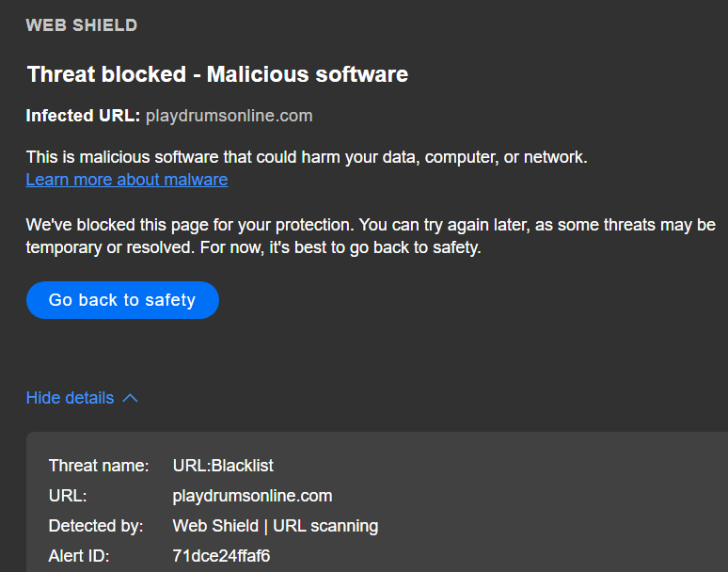Click the paragraph about blocking this page
Viewport: 728px width, 572px height.
[x=371, y=226]
